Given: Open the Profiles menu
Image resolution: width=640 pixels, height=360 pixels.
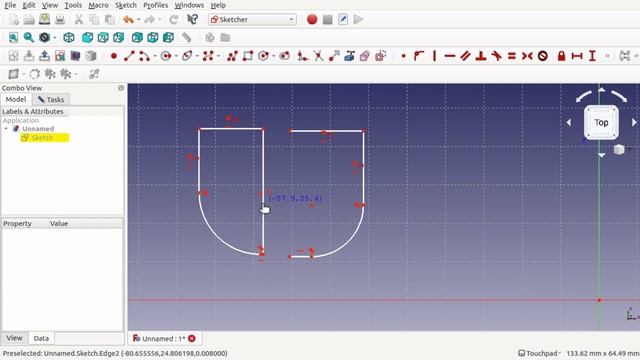Looking at the screenshot, I should pyautogui.click(x=156, y=5).
